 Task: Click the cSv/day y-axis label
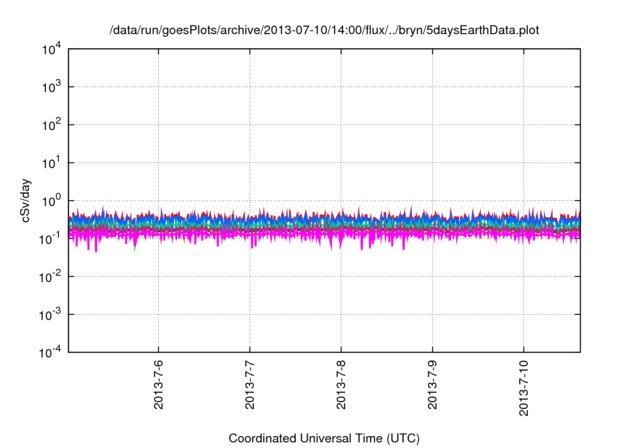25,200
